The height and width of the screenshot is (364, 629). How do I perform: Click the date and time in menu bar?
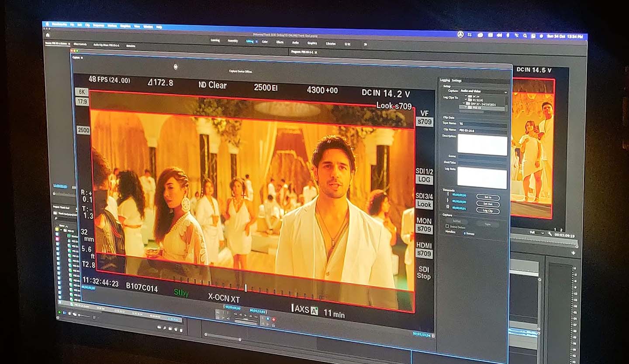[x=565, y=36]
